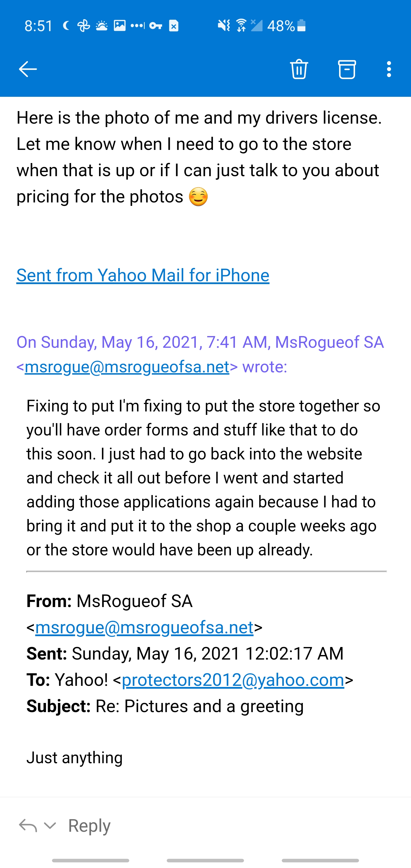Open the three-dot overflow menu
This screenshot has width=411, height=868.
[x=389, y=69]
